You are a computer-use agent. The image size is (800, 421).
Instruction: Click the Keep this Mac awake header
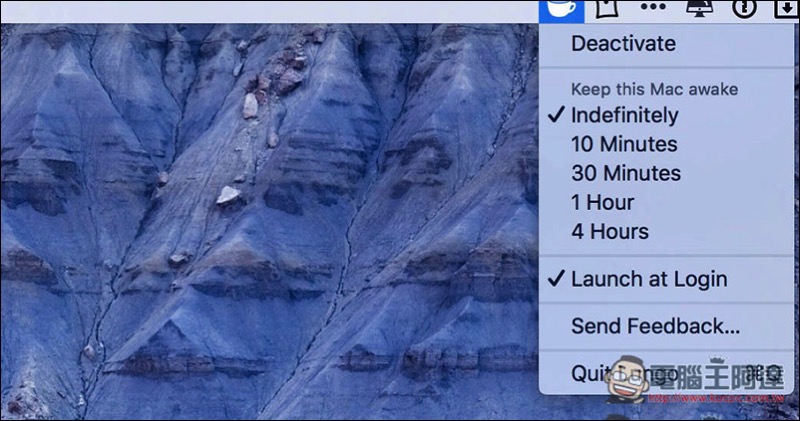coord(654,89)
